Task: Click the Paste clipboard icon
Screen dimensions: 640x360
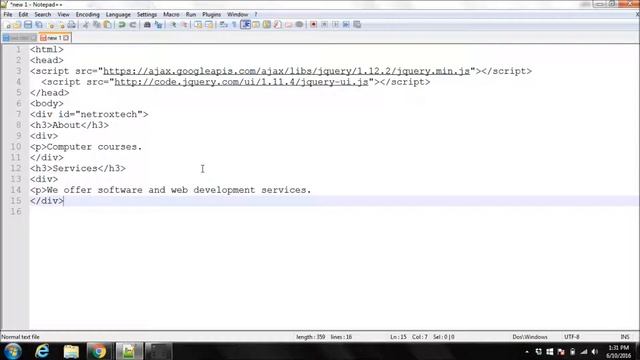Action: pos(107,25)
